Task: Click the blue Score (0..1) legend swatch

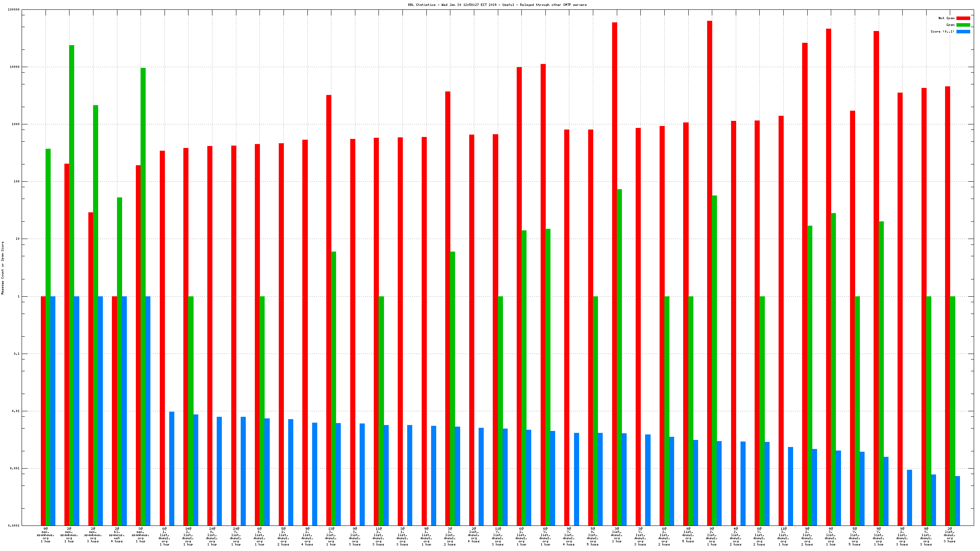Action: 963,31
